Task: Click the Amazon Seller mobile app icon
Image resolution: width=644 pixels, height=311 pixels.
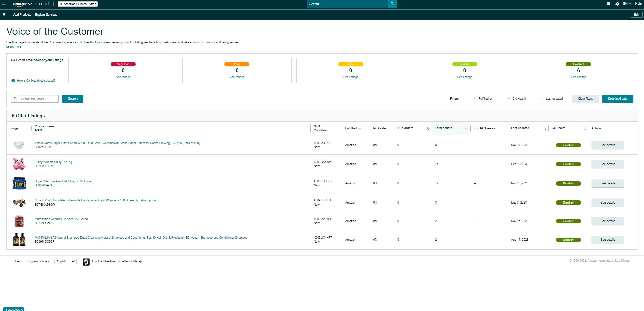Action: point(86,262)
